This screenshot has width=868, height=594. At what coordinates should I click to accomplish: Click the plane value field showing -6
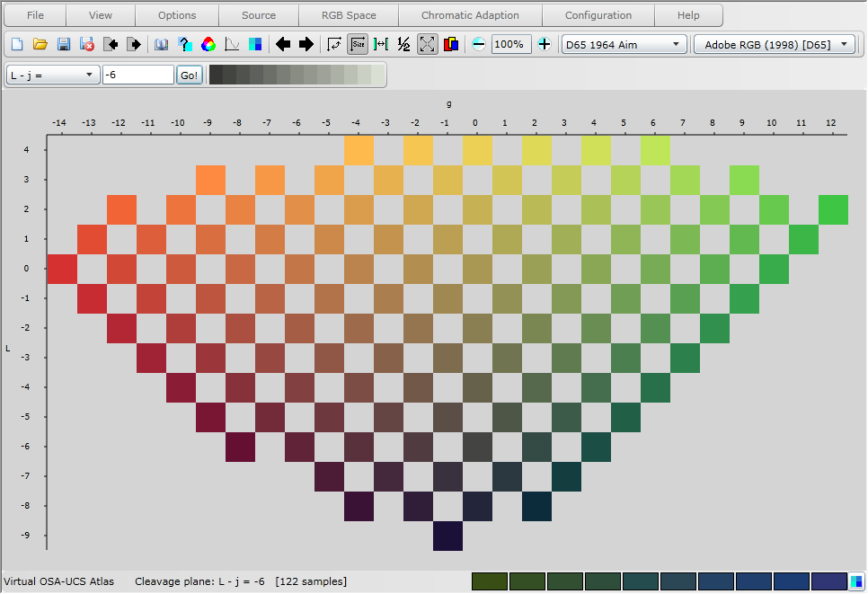[x=137, y=75]
